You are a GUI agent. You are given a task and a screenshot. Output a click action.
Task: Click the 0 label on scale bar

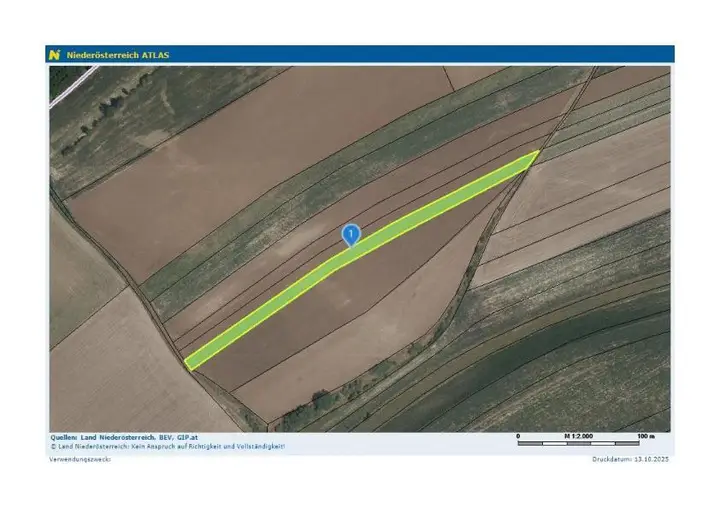(x=518, y=436)
